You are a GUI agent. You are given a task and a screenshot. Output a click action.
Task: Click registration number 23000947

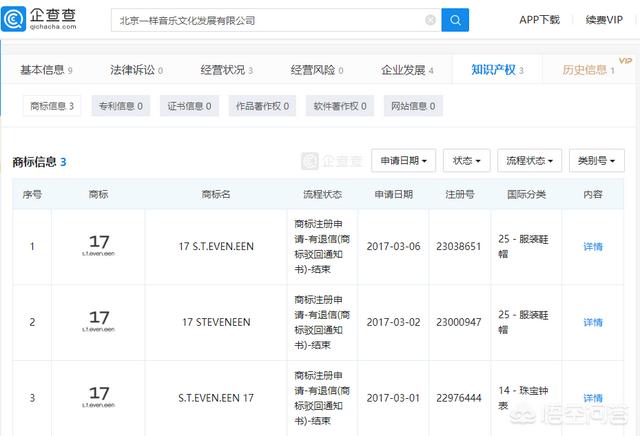pos(459,322)
